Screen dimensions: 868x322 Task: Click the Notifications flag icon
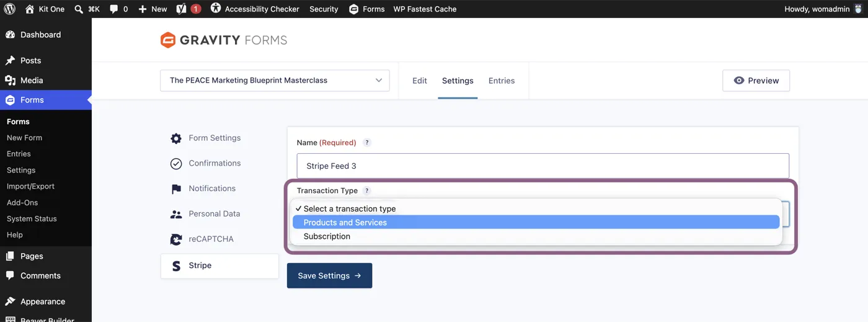pos(176,189)
